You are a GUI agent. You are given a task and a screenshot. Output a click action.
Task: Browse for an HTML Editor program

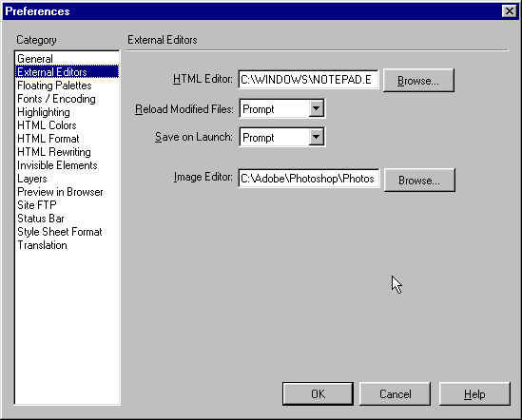418,80
